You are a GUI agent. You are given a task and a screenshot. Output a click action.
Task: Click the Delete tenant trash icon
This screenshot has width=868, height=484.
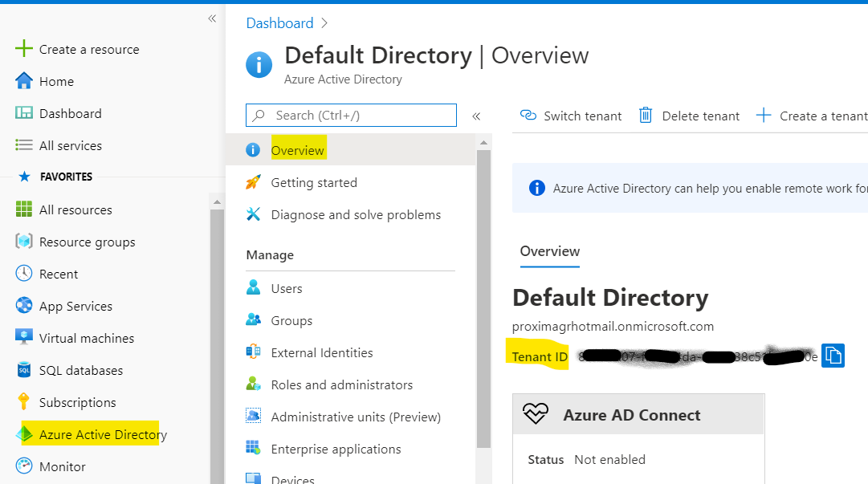[646, 116]
